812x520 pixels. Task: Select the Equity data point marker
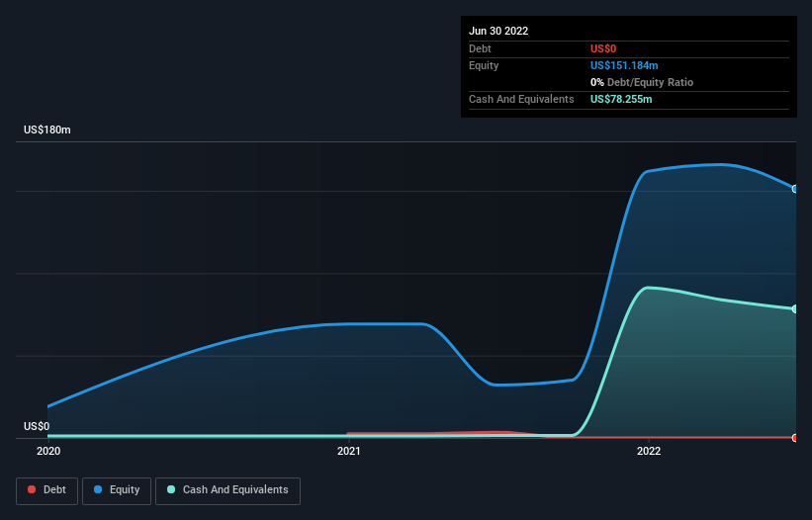pos(795,189)
